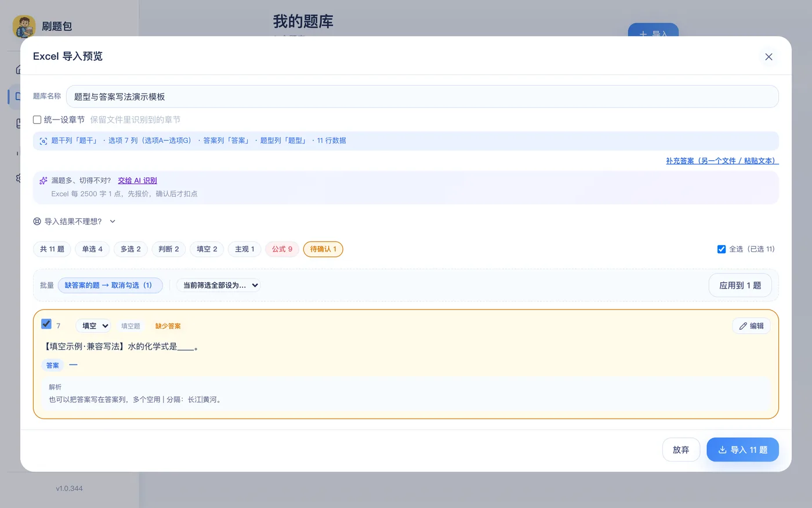Click the help lifebuoy icon
Screen dimensions: 812x508
[37, 221]
